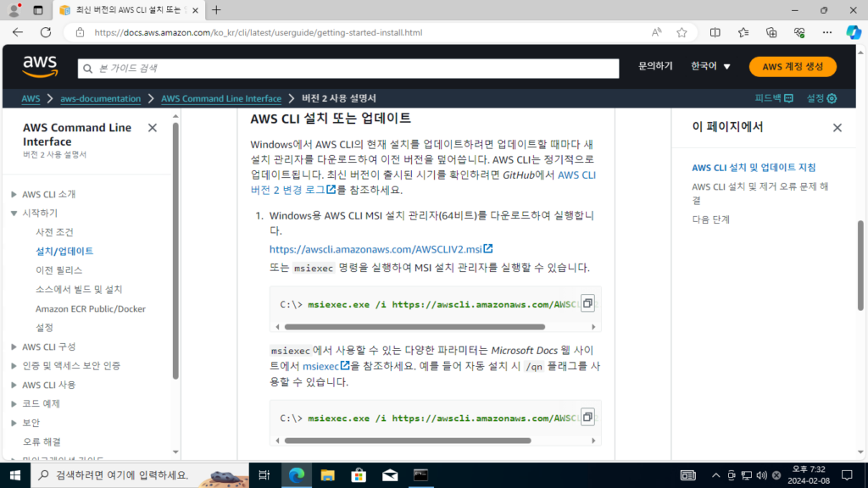Open Amazon ECR Public/Docker item
Screen dimensions: 868x488
(90, 308)
